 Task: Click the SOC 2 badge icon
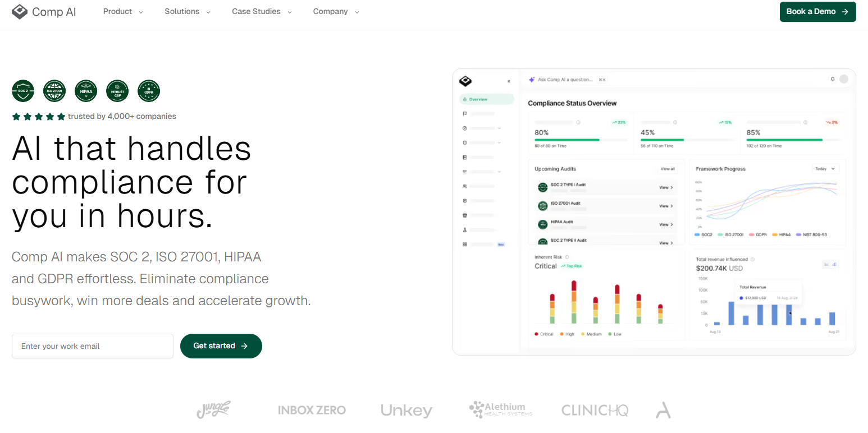pos(23,91)
